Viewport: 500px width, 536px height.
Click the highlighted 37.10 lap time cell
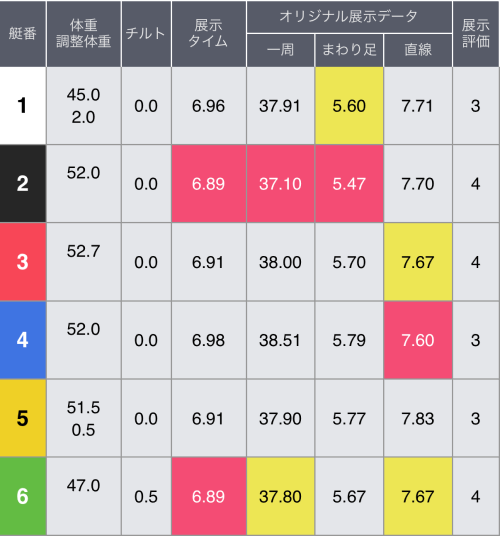tap(280, 184)
